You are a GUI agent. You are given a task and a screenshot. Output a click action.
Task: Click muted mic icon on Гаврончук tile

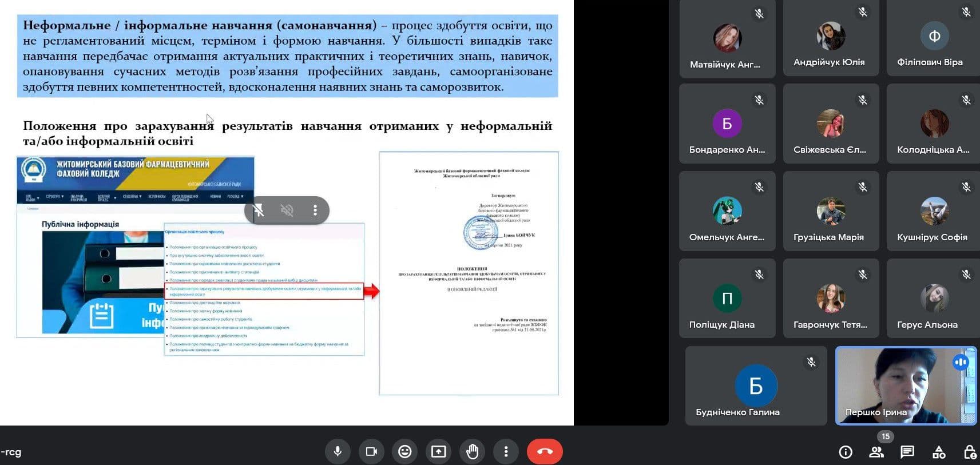[x=863, y=275]
